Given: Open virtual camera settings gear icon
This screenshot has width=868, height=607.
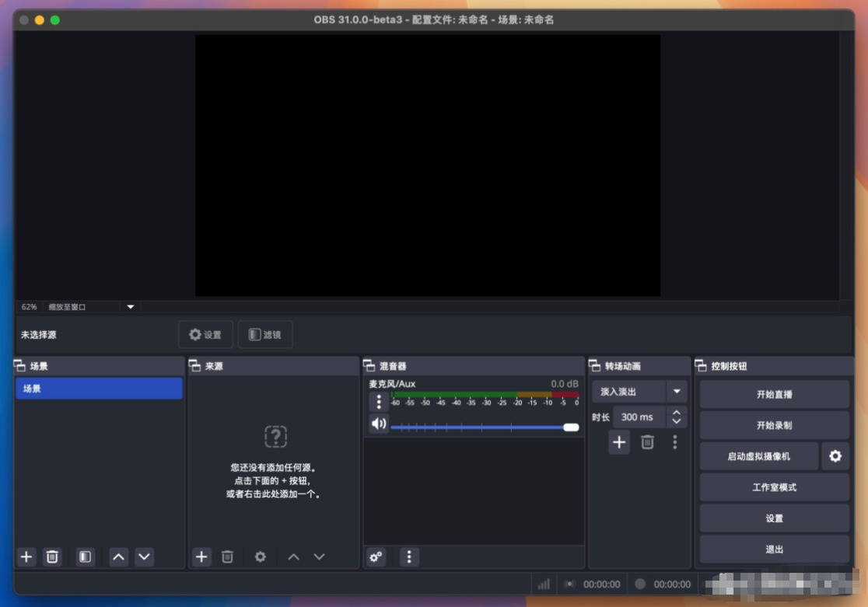Looking at the screenshot, I should pyautogui.click(x=835, y=456).
